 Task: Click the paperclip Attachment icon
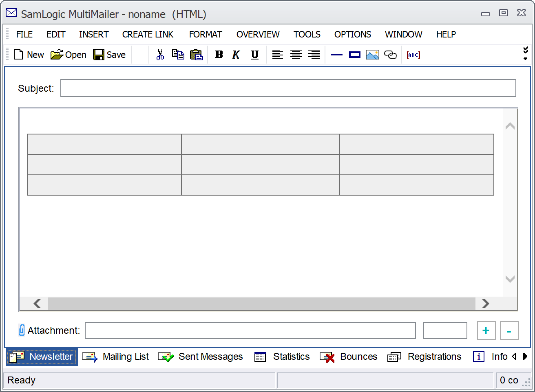(22, 330)
